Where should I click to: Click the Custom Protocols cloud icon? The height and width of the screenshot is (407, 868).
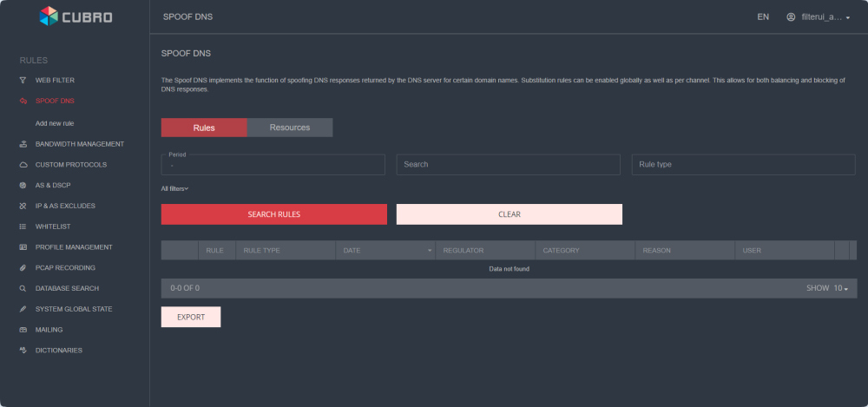(x=23, y=164)
